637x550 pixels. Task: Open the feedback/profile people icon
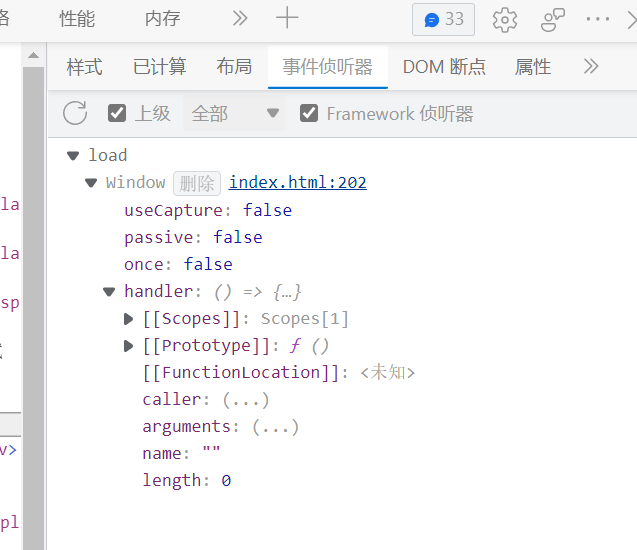click(x=553, y=19)
